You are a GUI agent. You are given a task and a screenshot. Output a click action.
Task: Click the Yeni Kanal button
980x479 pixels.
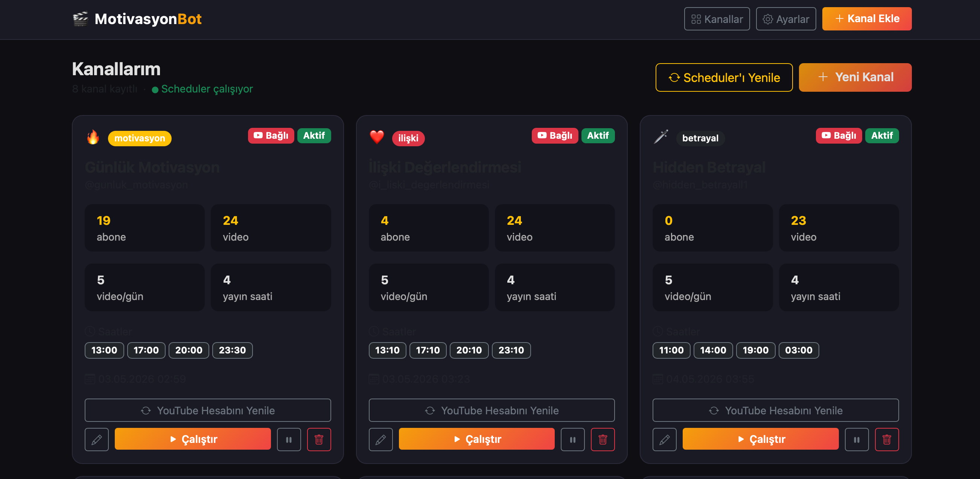coord(855,77)
